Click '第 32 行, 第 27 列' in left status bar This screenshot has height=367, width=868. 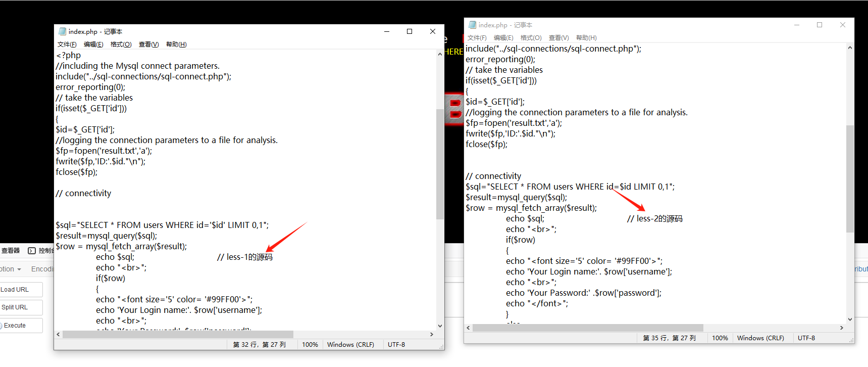pyautogui.click(x=260, y=345)
